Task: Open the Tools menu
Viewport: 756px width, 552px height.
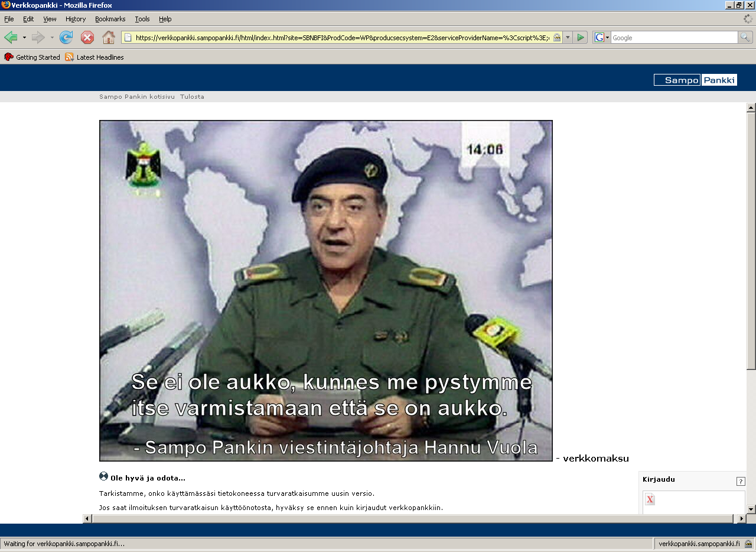Action: click(x=142, y=19)
